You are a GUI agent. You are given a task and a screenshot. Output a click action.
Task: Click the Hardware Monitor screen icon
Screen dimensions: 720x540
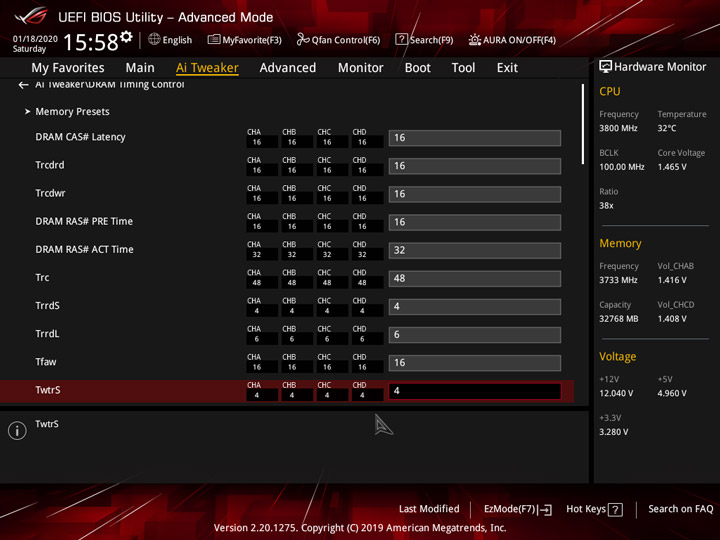(x=605, y=67)
